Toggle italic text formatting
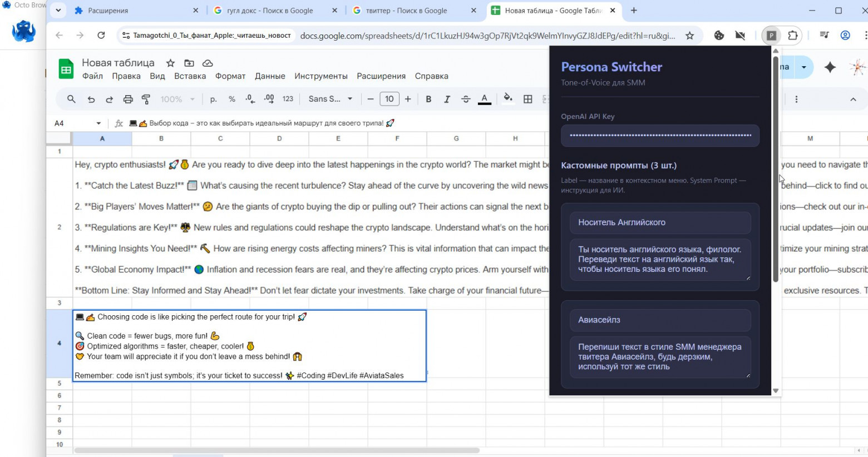 pos(447,99)
